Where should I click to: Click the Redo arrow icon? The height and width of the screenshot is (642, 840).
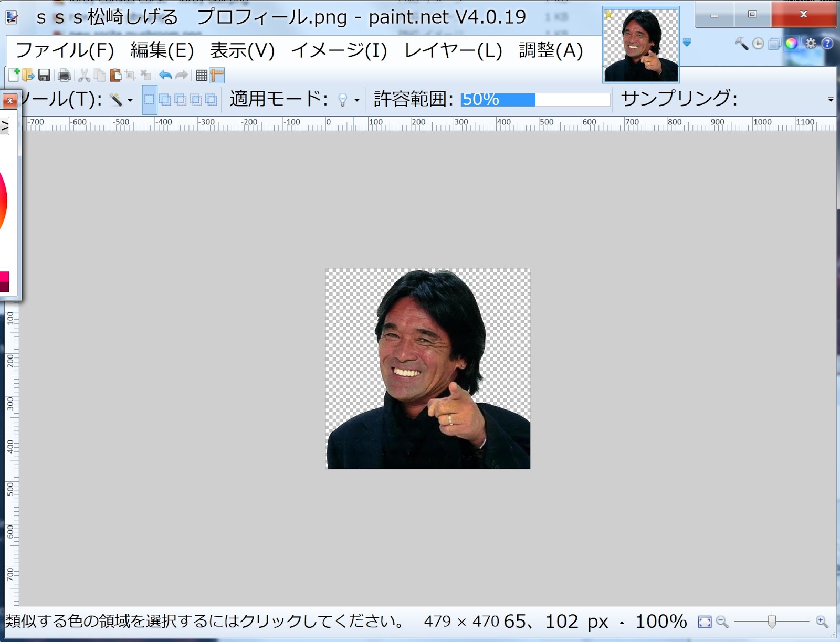[x=181, y=75]
